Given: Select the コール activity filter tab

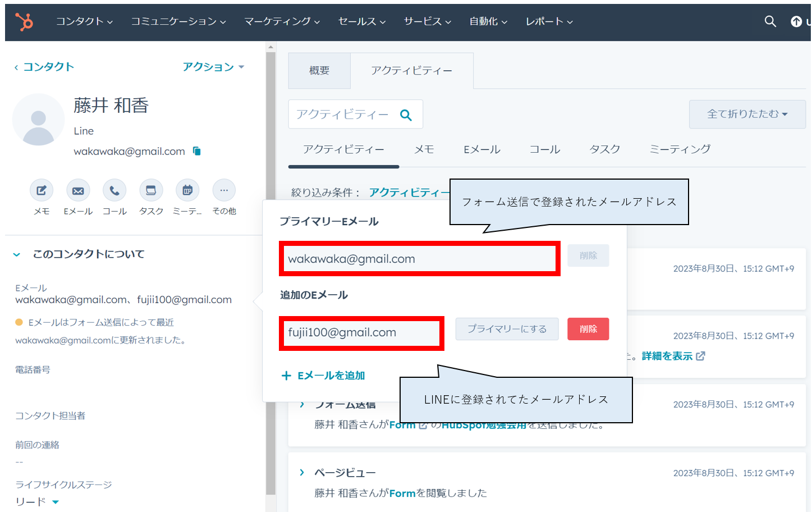Looking at the screenshot, I should click(x=544, y=149).
